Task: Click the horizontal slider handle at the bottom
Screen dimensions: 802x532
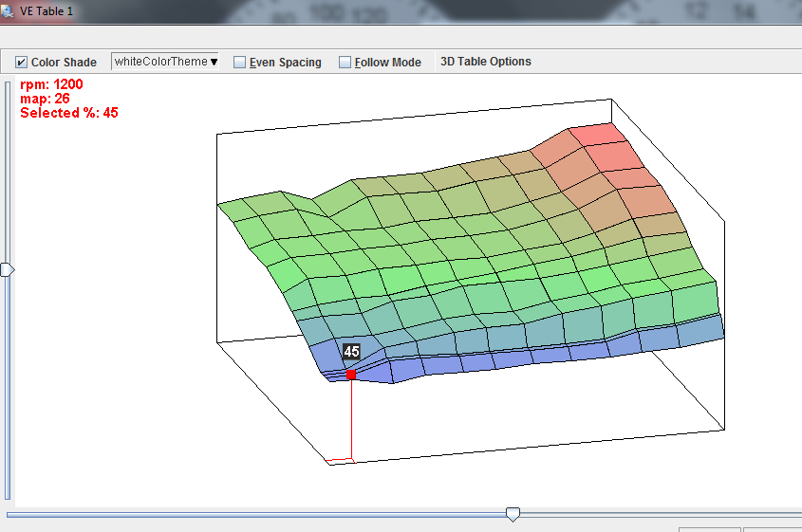Action: point(513,514)
